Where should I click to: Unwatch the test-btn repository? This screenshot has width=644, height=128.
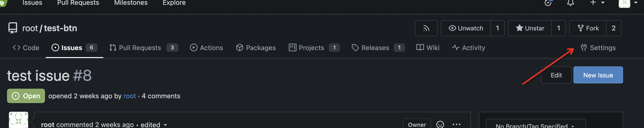(x=466, y=28)
